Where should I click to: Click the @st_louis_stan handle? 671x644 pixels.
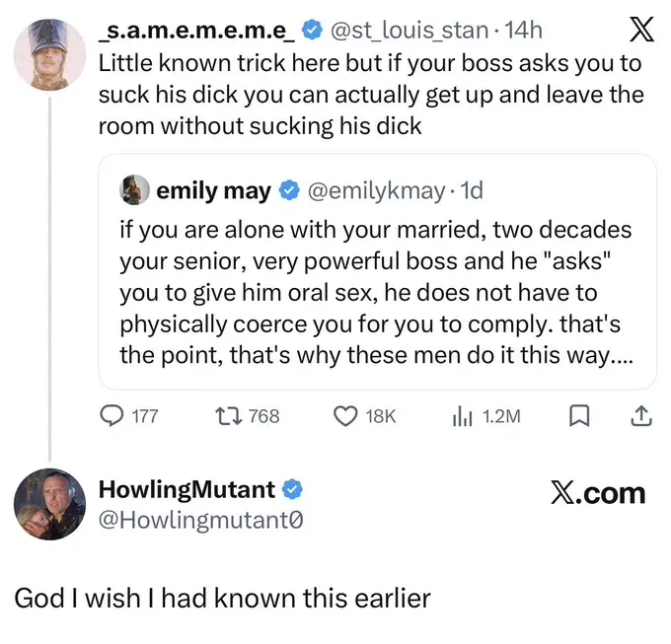click(408, 31)
